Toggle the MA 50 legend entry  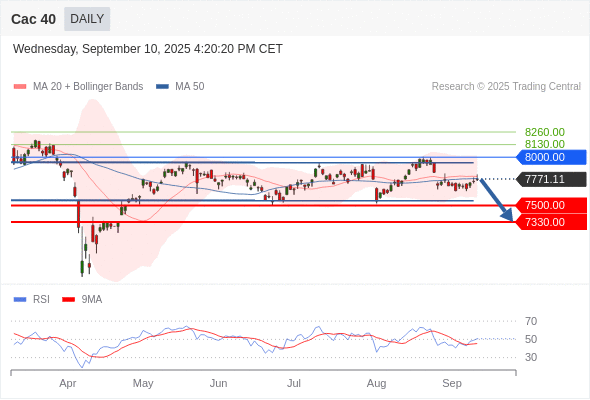[x=180, y=87]
